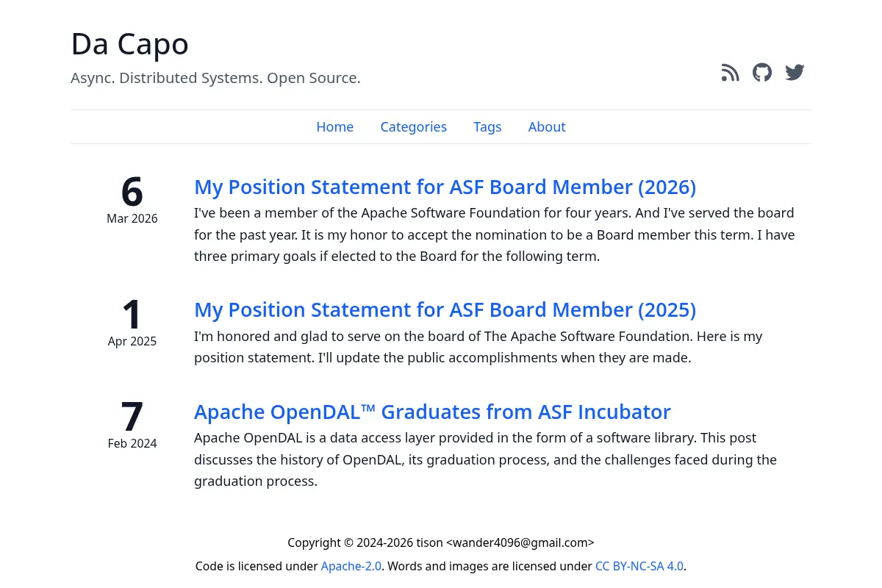Screen dimensions: 882x588
Task: Open the RSS feed icon
Action: (730, 72)
